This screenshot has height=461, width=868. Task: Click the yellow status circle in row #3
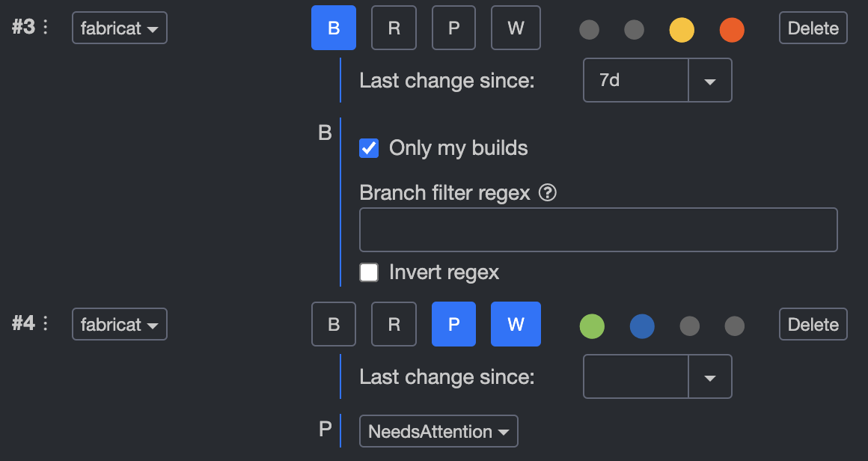(682, 31)
